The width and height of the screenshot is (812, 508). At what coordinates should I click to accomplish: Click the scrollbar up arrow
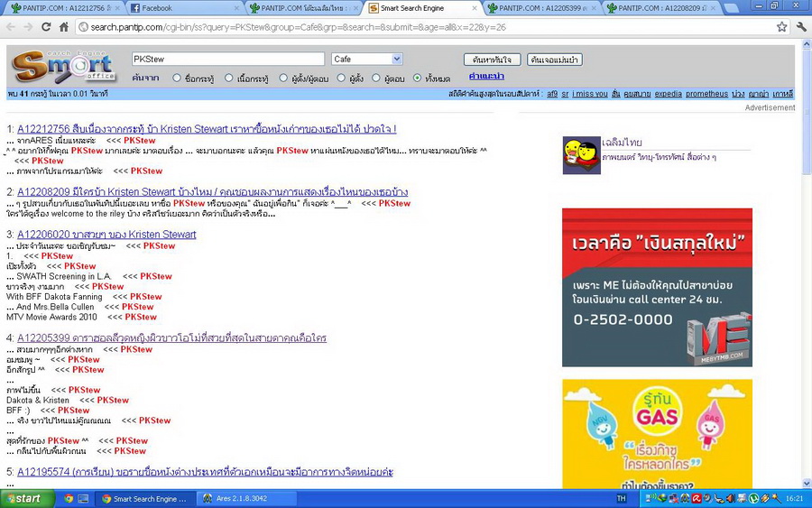[x=807, y=44]
